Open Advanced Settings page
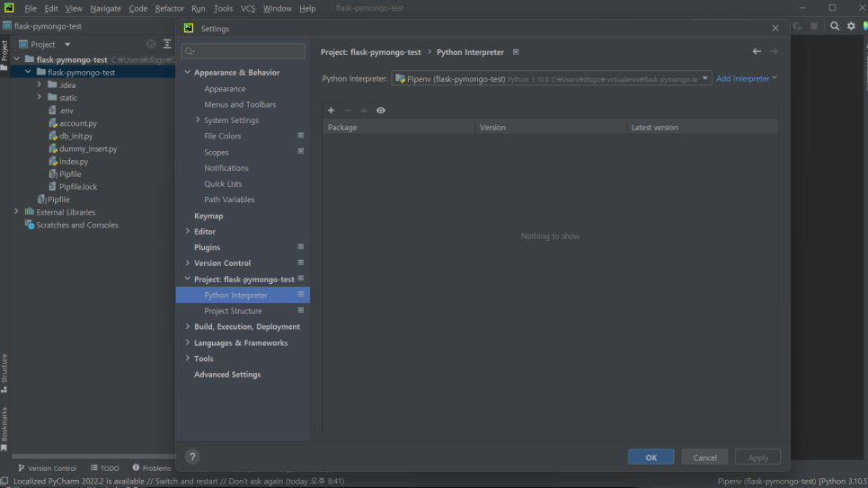Viewport: 868px width, 488px height. tap(227, 375)
